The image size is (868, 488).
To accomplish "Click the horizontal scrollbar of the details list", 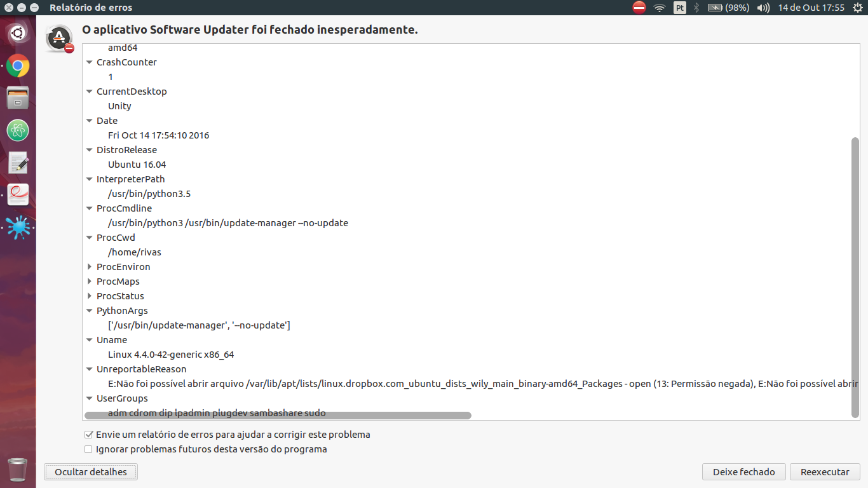I will [x=278, y=416].
